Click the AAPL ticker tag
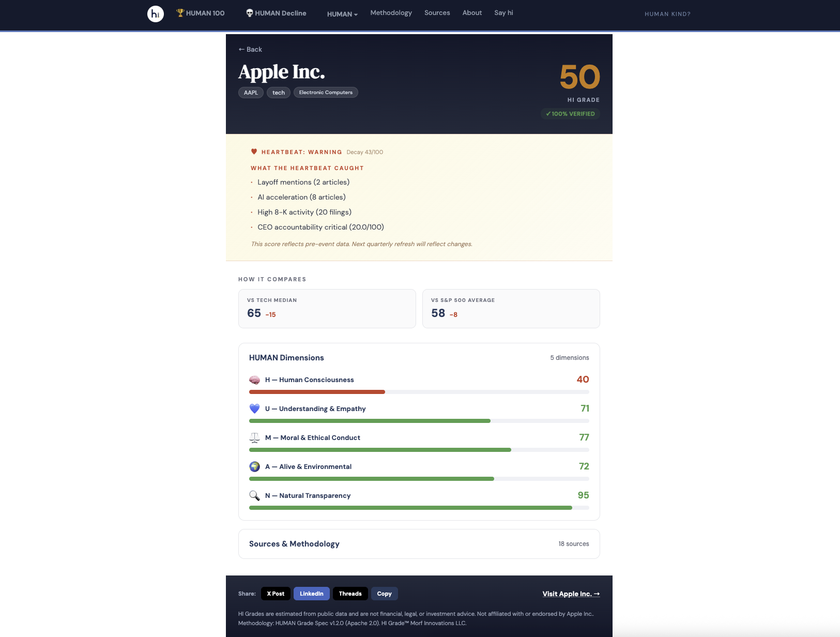This screenshot has height=637, width=840. 251,93
